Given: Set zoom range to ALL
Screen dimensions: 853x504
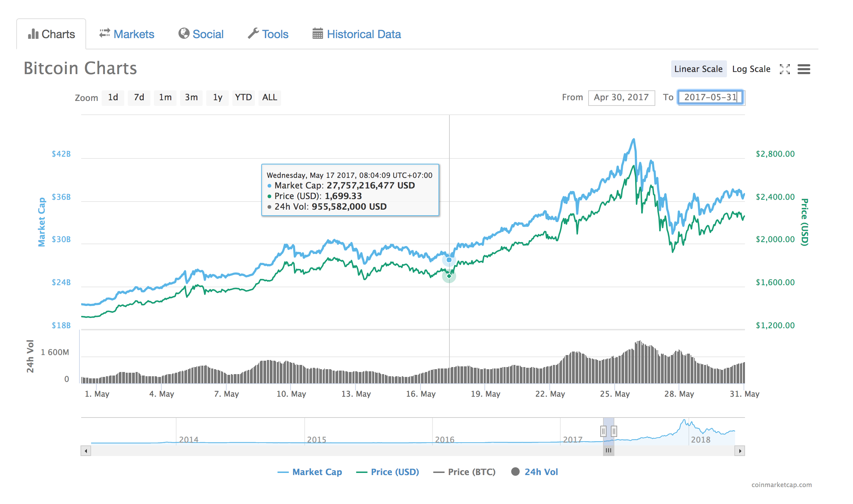Looking at the screenshot, I should pyautogui.click(x=269, y=97).
